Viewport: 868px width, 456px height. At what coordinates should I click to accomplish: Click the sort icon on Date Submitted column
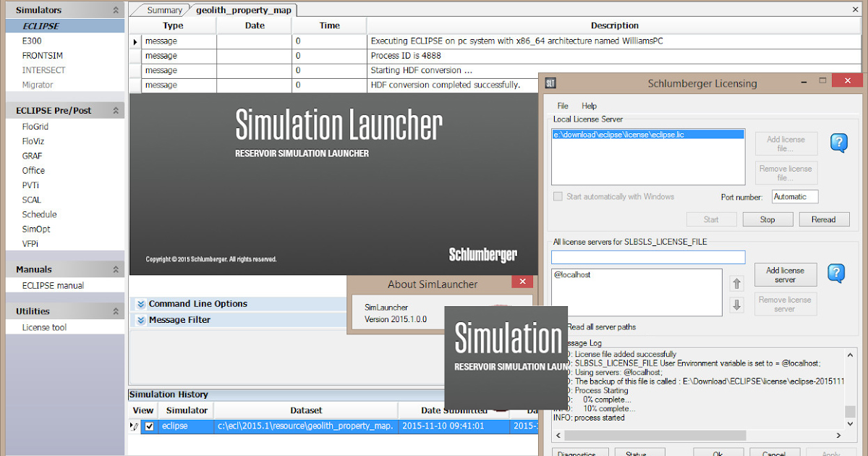pyautogui.click(x=499, y=410)
